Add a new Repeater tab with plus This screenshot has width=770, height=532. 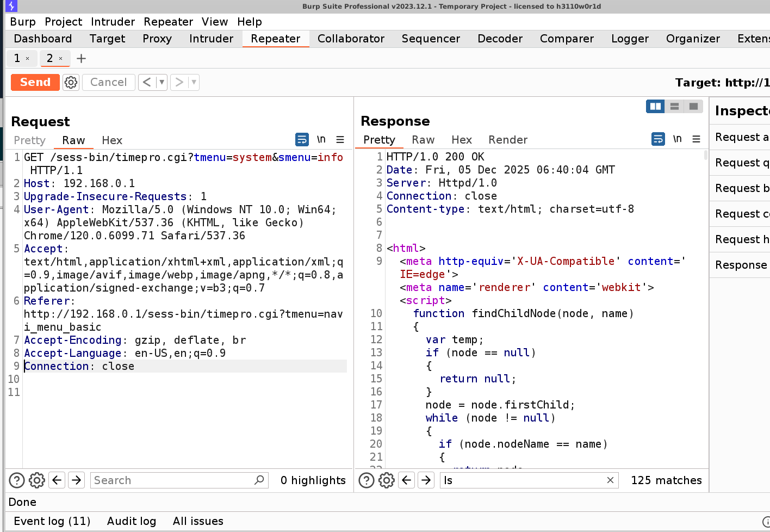click(x=81, y=58)
